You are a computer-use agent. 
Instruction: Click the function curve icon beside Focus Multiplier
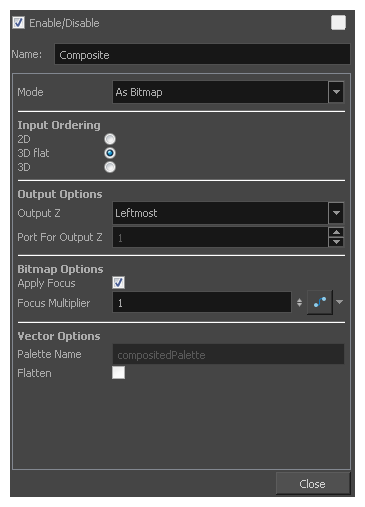[320, 302]
